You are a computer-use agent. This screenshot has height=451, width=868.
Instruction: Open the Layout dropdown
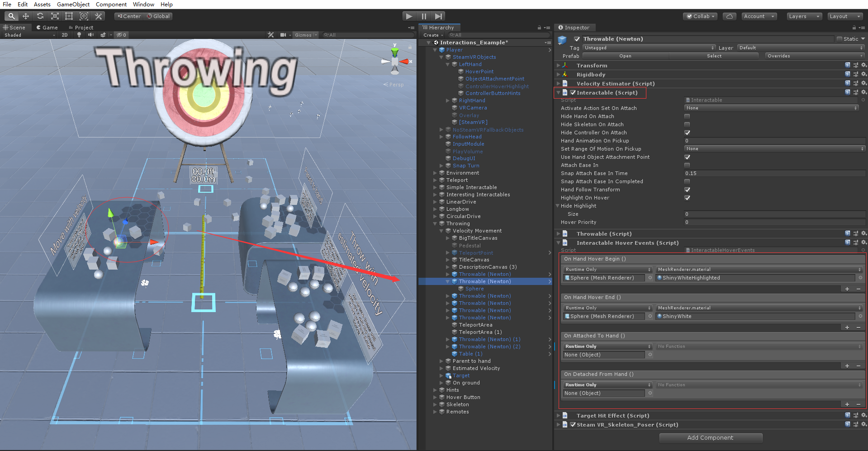pyautogui.click(x=845, y=16)
